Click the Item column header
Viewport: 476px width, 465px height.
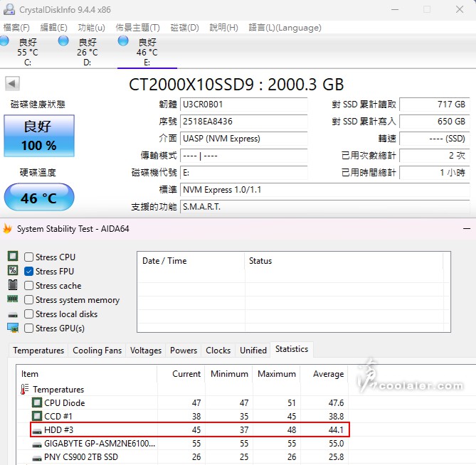87,374
